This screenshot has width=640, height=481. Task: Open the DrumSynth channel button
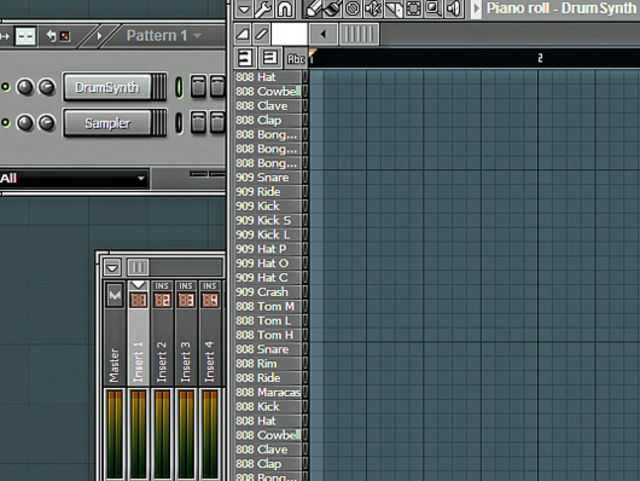pyautogui.click(x=107, y=87)
